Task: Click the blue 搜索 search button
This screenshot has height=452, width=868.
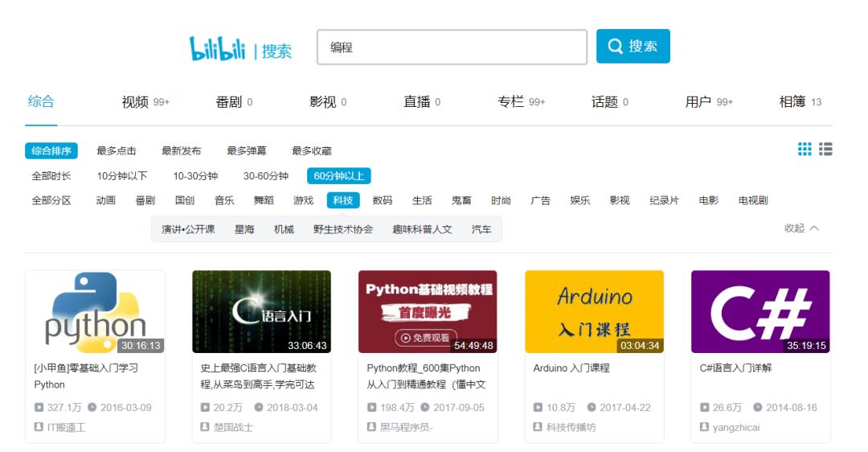Action: (633, 46)
